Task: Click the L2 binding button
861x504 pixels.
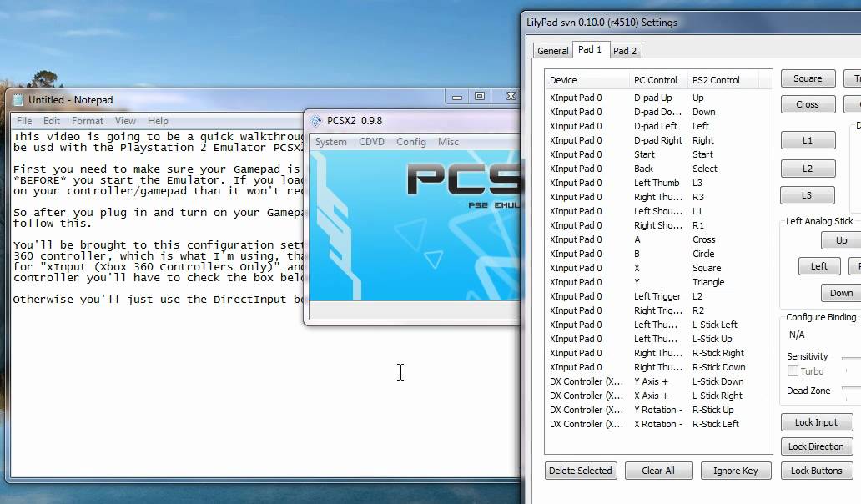Action: (x=808, y=169)
